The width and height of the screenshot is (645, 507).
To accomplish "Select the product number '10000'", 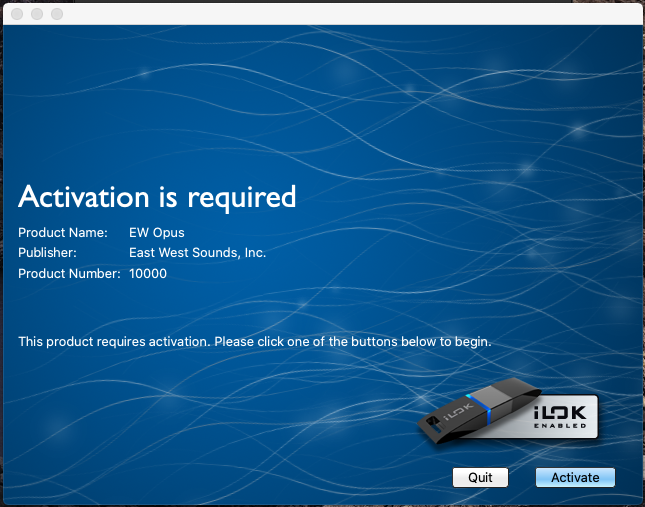I will [x=148, y=273].
